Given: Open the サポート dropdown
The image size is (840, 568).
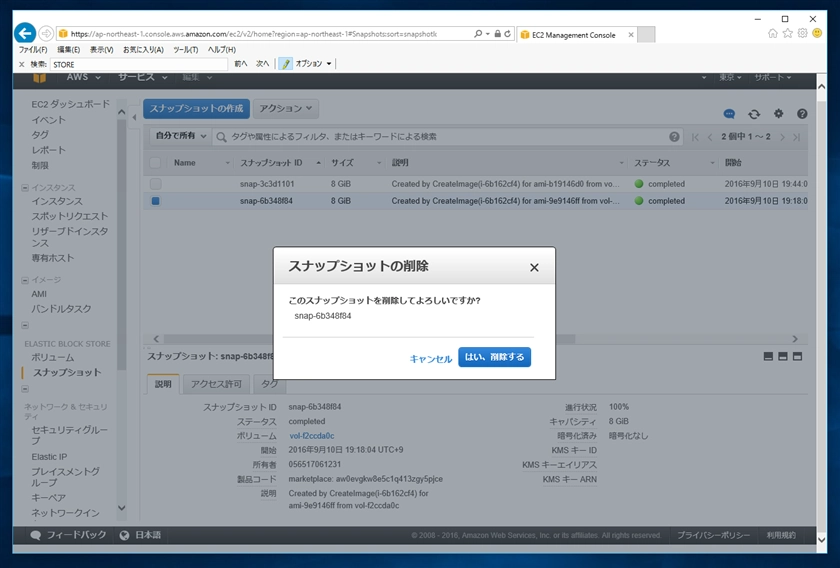Looking at the screenshot, I should pos(772,78).
